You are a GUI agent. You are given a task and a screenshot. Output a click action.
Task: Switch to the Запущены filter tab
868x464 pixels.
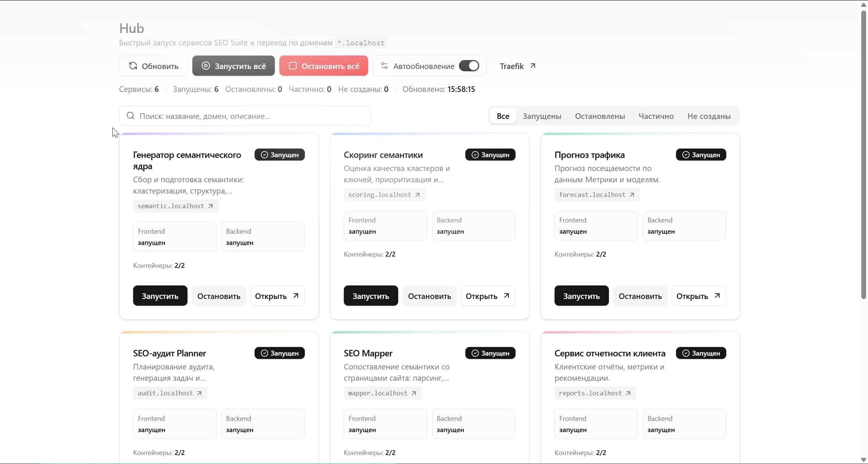tap(542, 116)
